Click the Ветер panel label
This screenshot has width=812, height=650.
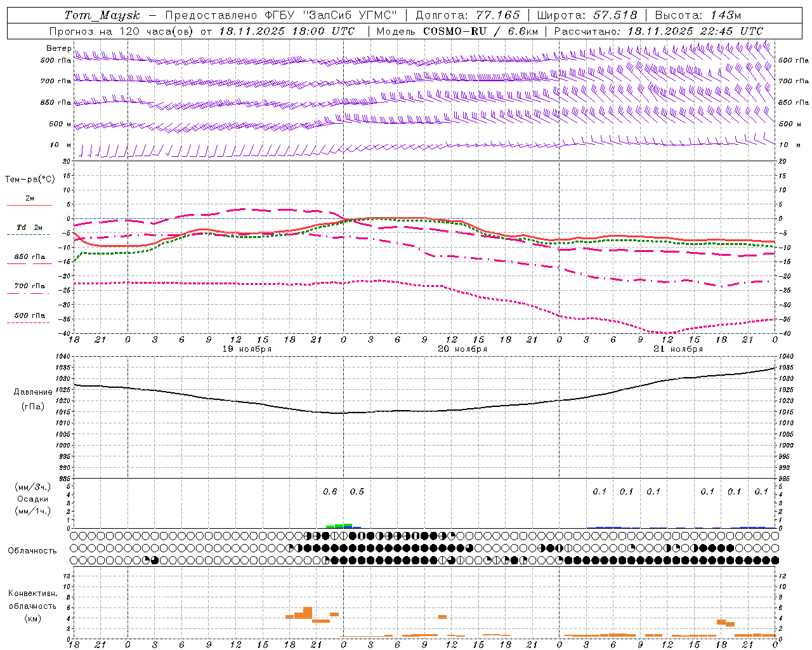coord(58,48)
